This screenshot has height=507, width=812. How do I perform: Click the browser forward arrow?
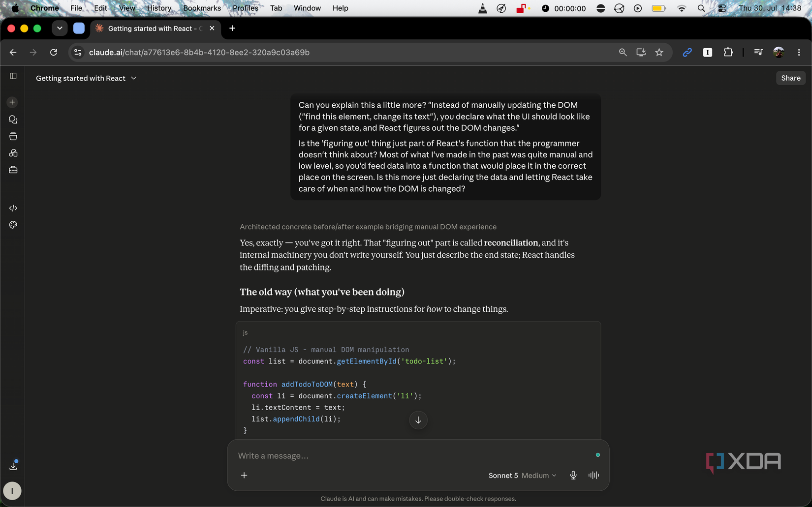coord(33,52)
